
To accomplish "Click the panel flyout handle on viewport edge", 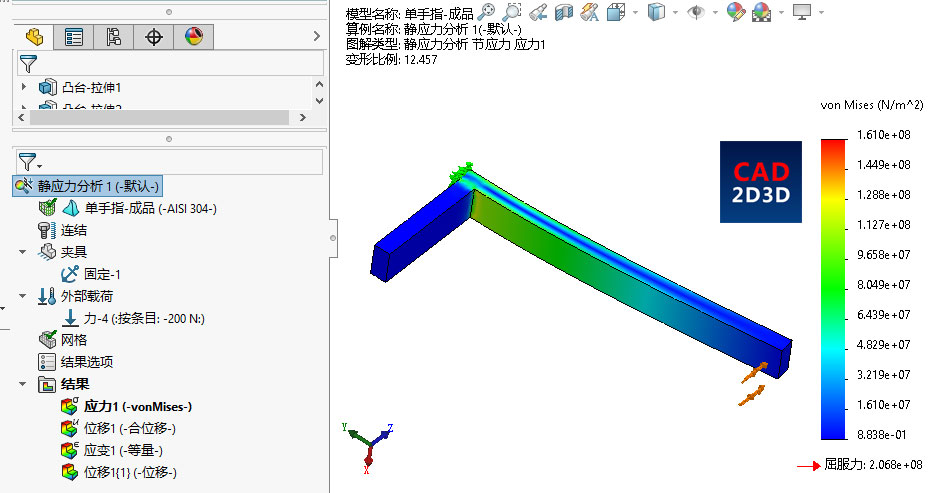I will pos(333,238).
